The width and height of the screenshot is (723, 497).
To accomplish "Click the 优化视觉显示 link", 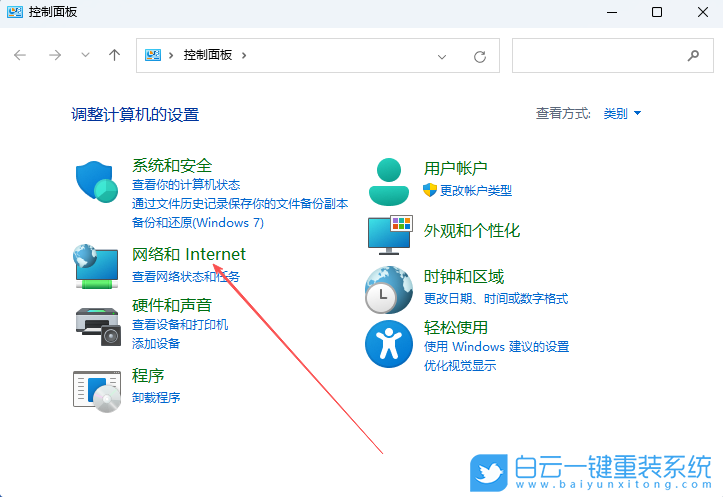I will [x=460, y=366].
